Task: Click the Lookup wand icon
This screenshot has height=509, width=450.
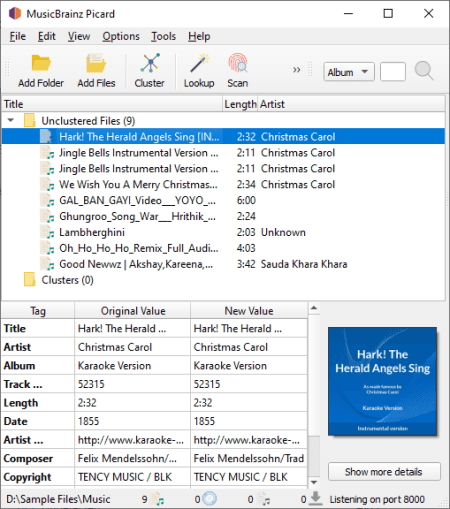Action: 199,63
